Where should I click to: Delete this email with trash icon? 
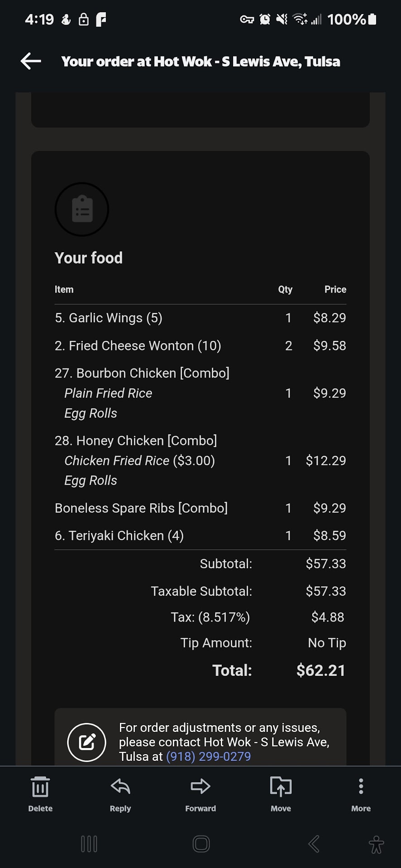pyautogui.click(x=40, y=793)
